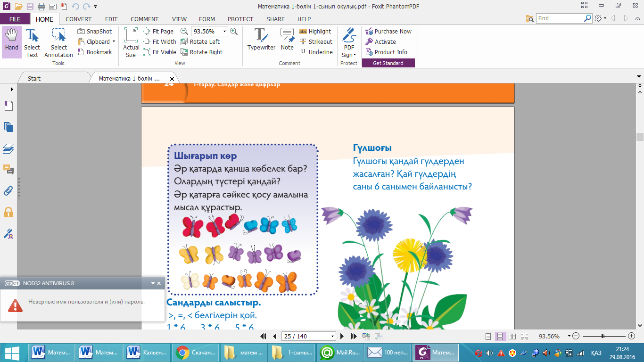The image size is (644, 362).
Task: Open the COMMENT ribbon tab
Action: (144, 19)
